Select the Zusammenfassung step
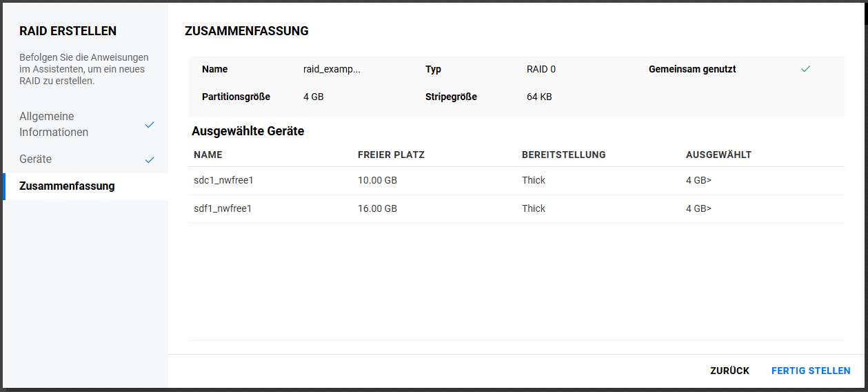This screenshot has height=392, width=868. 67,186
